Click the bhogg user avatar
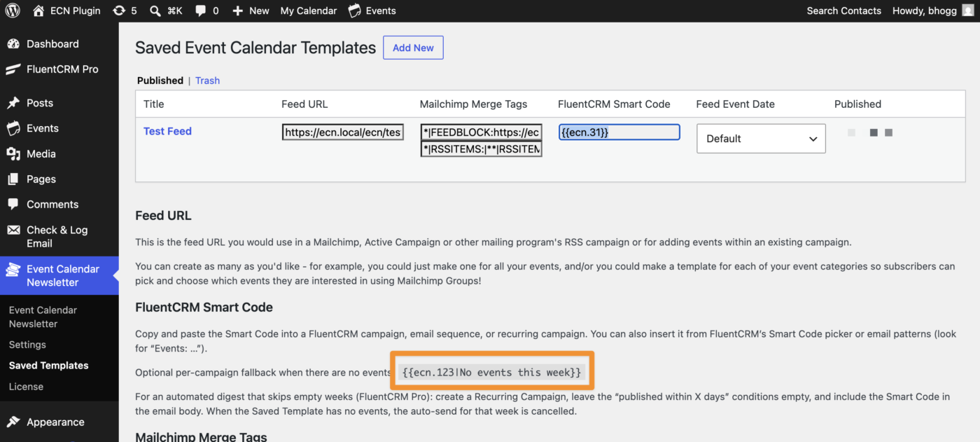980x442 pixels. (x=967, y=11)
